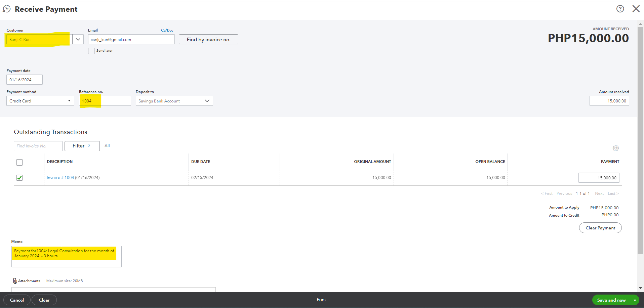
Task: Expand the Deposit to dropdown arrow
Action: tap(207, 101)
